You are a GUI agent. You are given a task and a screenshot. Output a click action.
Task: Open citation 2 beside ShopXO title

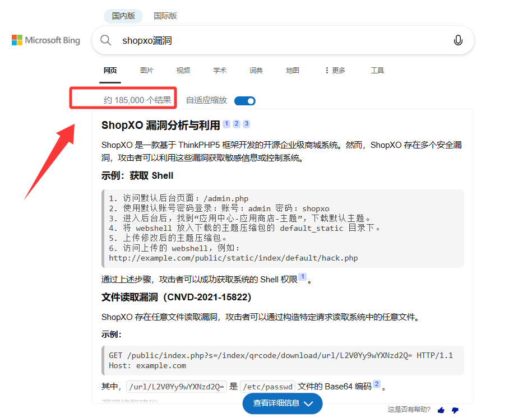[237, 124]
